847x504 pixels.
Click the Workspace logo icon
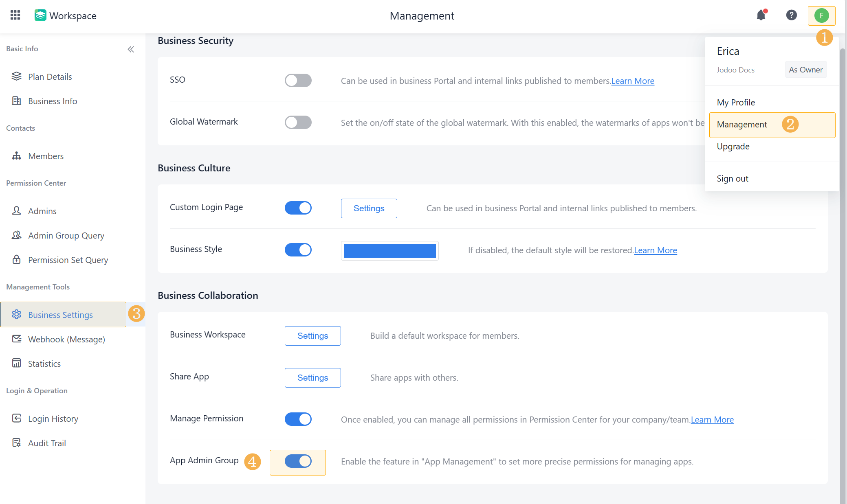coord(40,15)
